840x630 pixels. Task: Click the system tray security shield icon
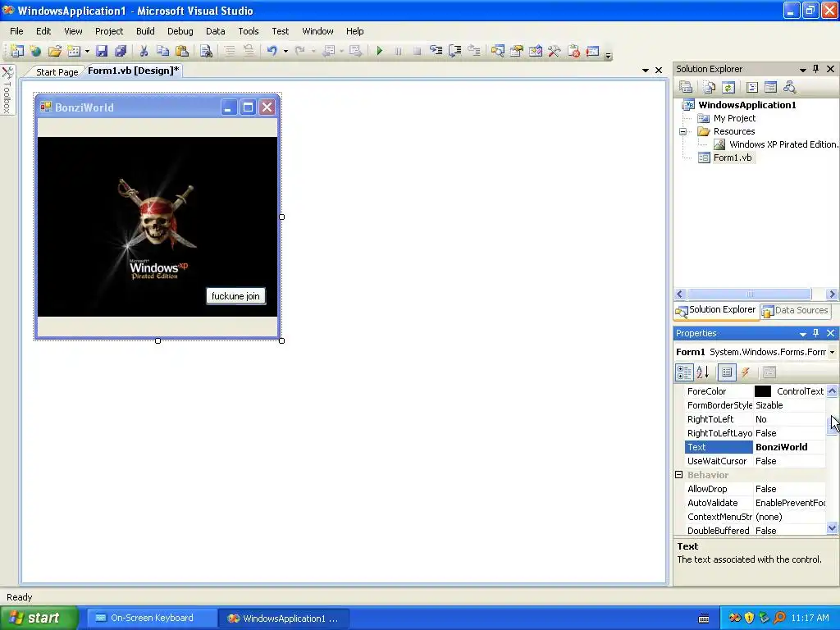[x=750, y=618]
